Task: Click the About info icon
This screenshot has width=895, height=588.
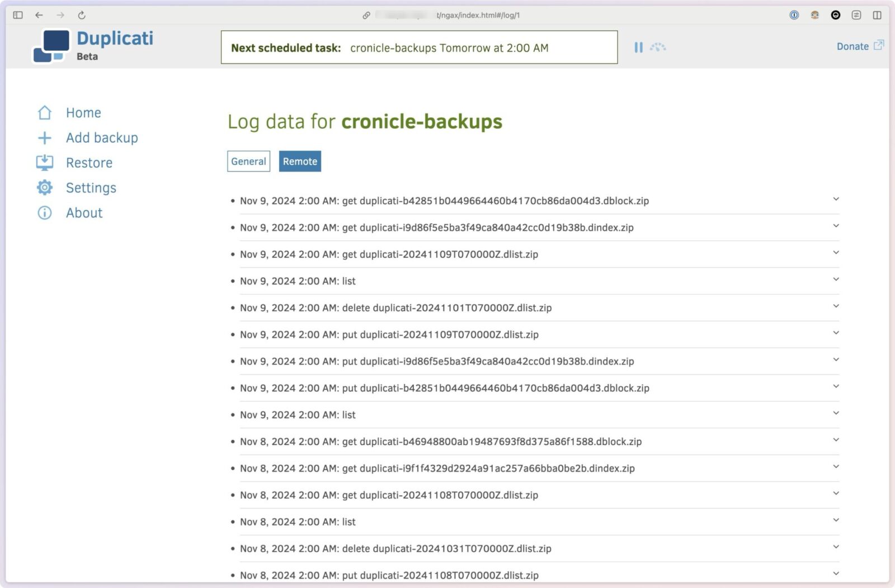Action: pos(45,213)
